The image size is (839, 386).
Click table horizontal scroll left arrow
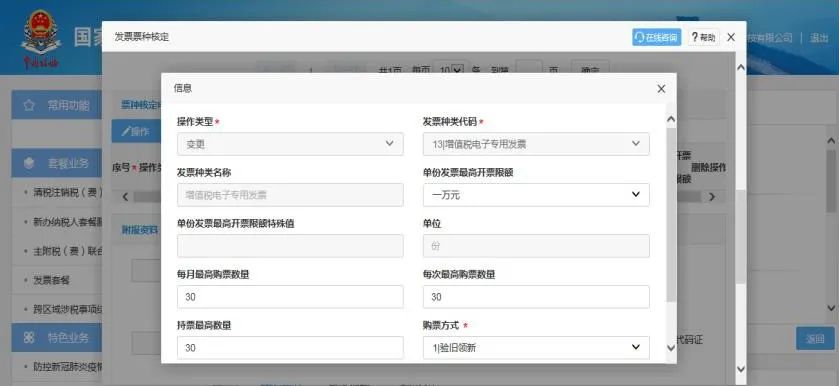(125, 196)
